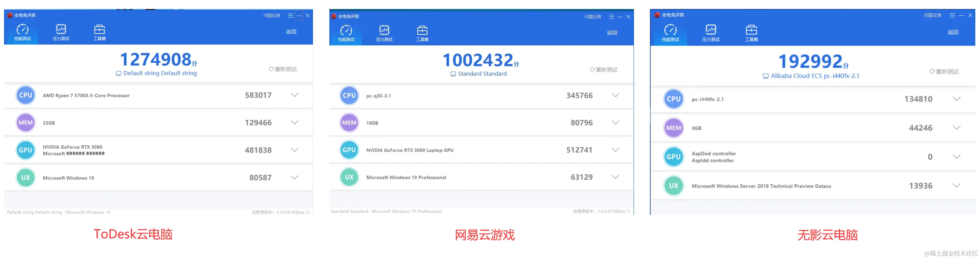Expand 8GB MEM score row

coord(956,128)
